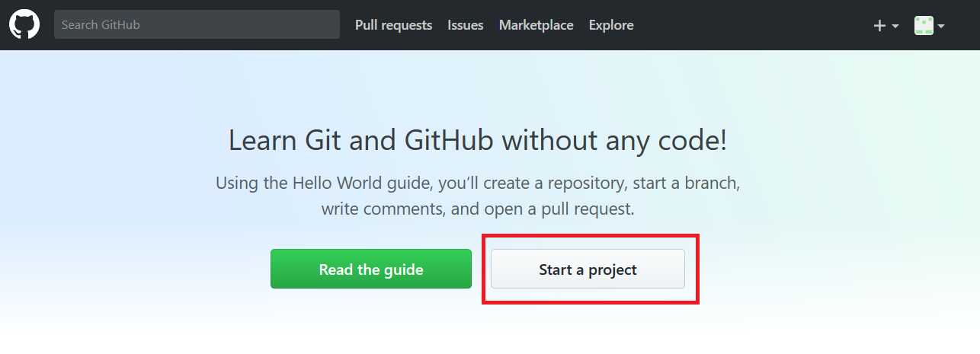Go to Issues in the header
This screenshot has height=354, width=980.
pyautogui.click(x=466, y=25)
